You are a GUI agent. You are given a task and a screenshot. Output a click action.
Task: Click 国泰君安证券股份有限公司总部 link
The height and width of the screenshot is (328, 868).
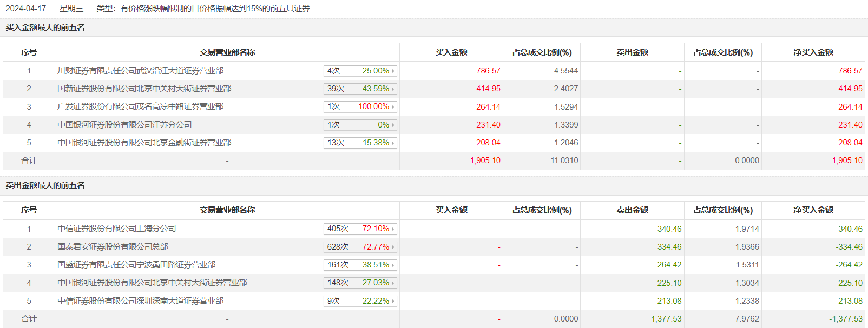tap(113, 247)
